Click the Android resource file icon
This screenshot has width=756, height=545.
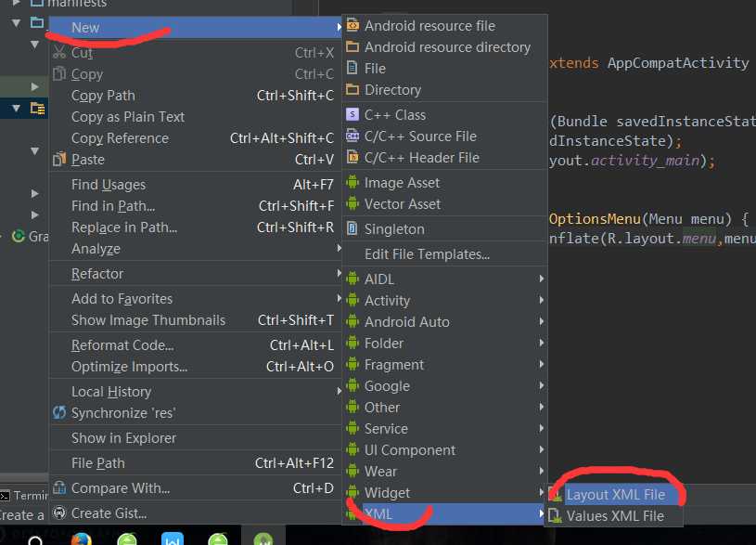click(352, 25)
